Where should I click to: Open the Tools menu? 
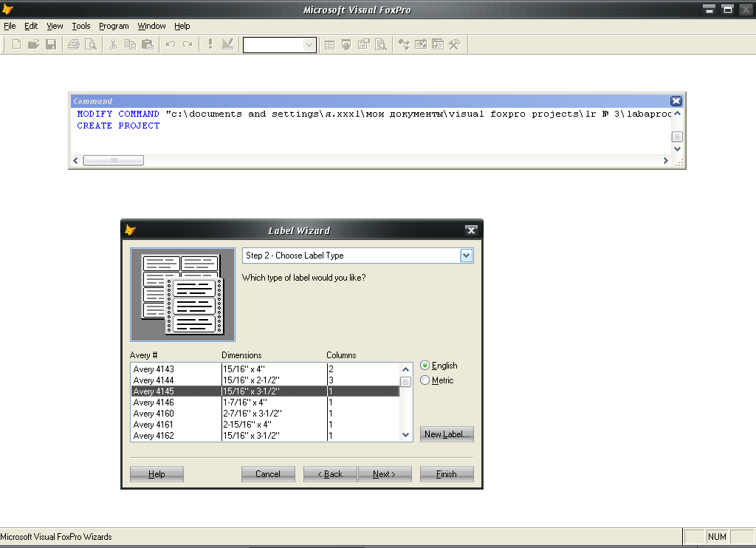[81, 26]
